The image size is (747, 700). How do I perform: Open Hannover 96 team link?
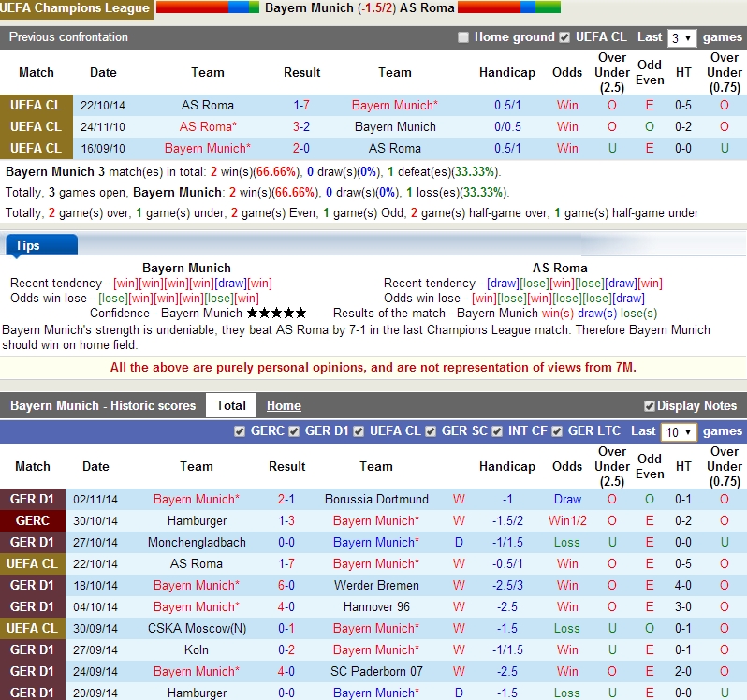(x=376, y=606)
